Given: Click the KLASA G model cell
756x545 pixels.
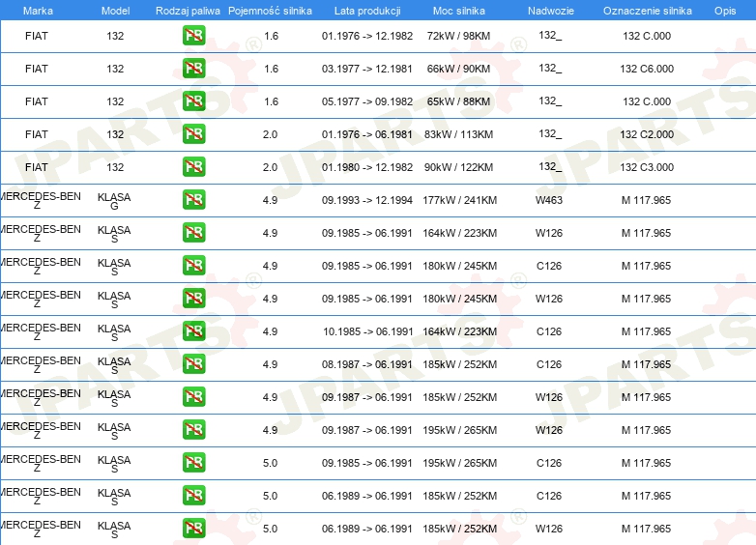Looking at the screenshot, I should coord(114,201).
